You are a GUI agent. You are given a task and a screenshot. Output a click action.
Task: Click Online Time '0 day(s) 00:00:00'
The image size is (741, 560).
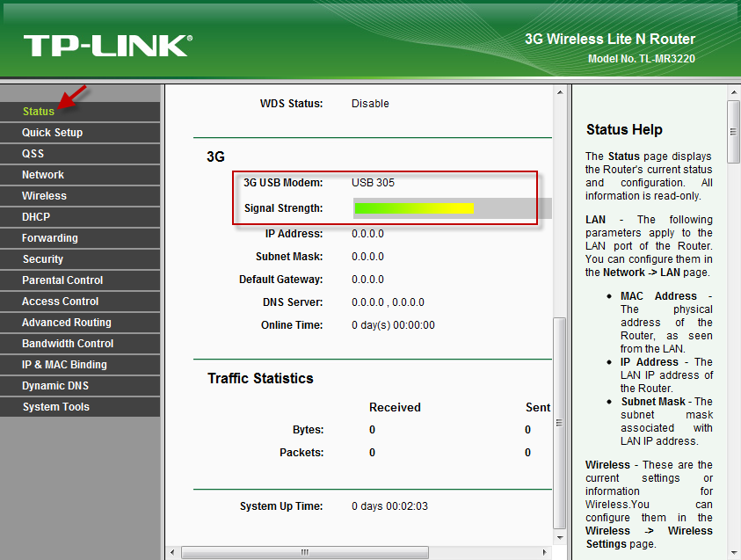pos(393,325)
